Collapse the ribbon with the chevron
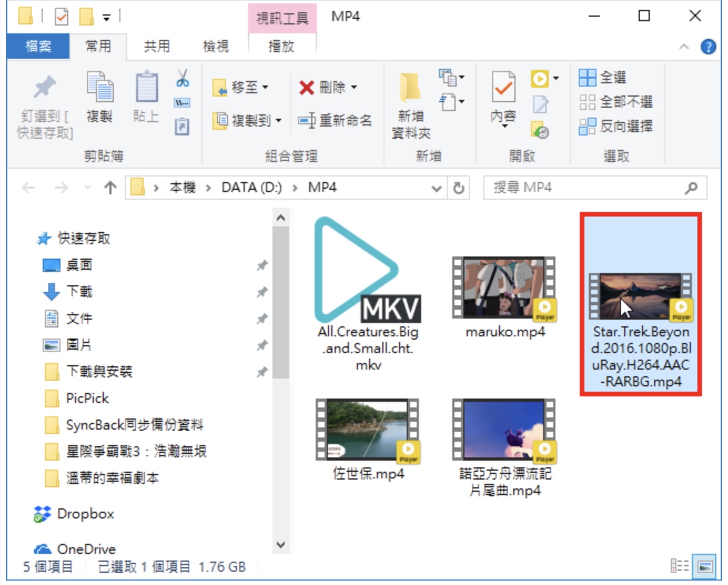The image size is (728, 585). [x=684, y=47]
